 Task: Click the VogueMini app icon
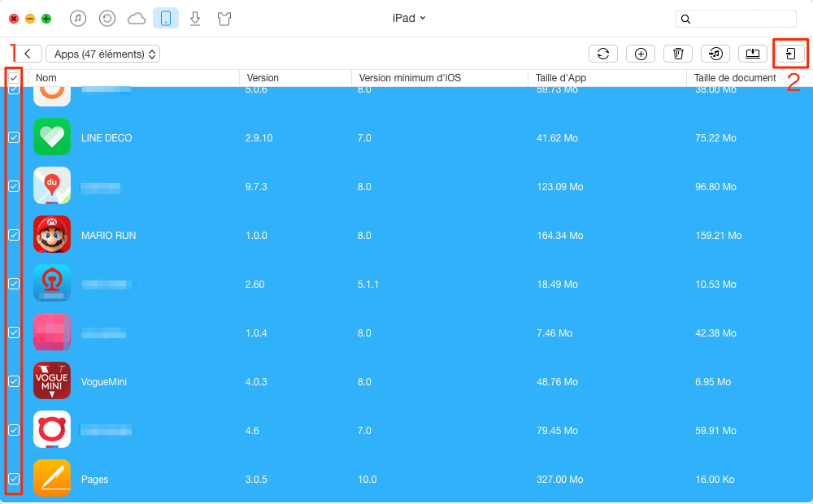(52, 380)
